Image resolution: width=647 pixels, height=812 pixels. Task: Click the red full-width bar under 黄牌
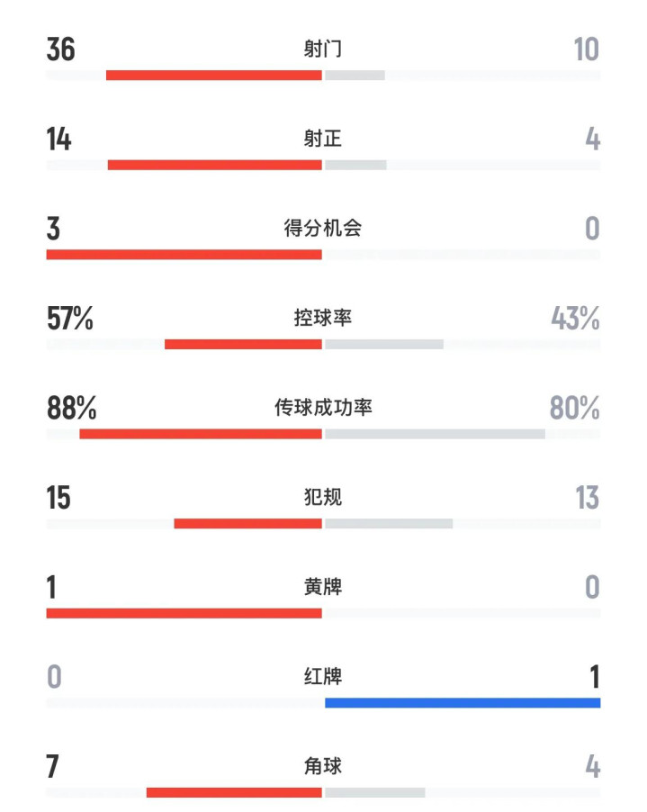[184, 613]
